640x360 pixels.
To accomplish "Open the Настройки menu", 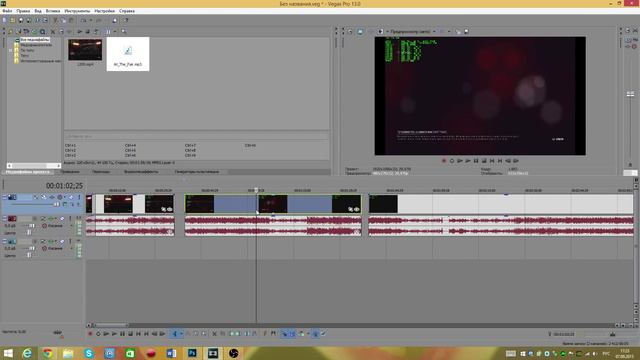I will [x=104, y=11].
